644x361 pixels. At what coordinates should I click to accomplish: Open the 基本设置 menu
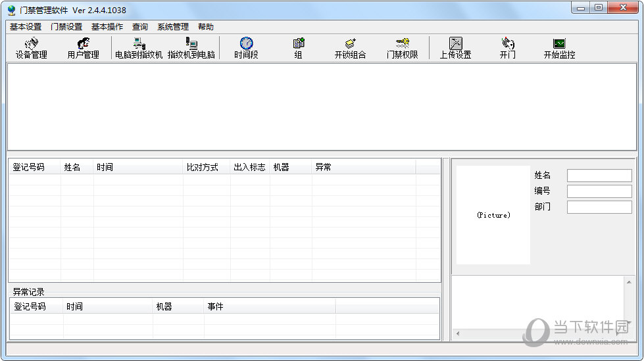click(26, 27)
